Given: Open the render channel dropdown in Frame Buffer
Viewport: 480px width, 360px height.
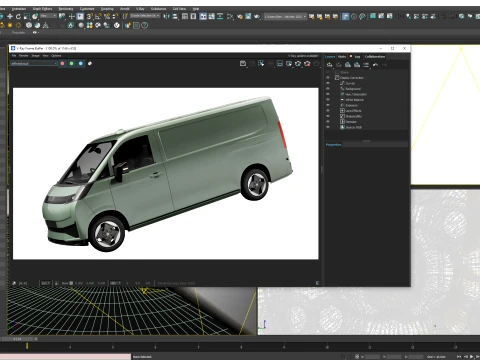Looking at the screenshot, I should tap(34, 63).
